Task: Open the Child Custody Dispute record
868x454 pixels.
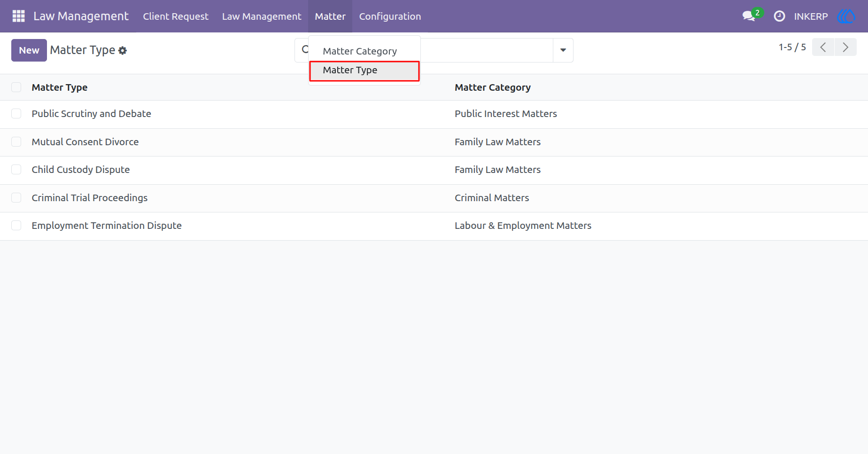Action: [81, 170]
